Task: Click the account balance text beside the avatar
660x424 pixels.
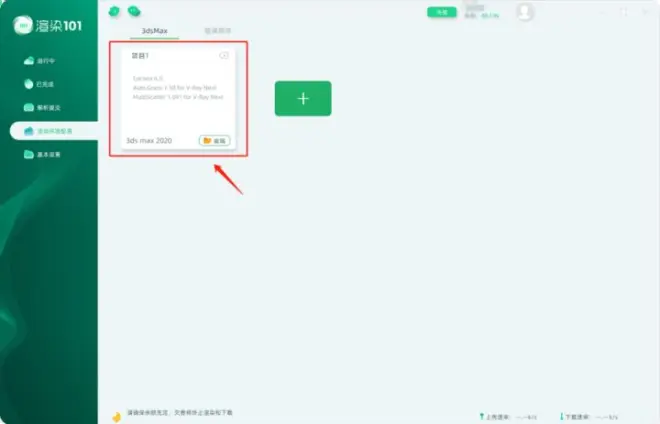Action: (482, 16)
